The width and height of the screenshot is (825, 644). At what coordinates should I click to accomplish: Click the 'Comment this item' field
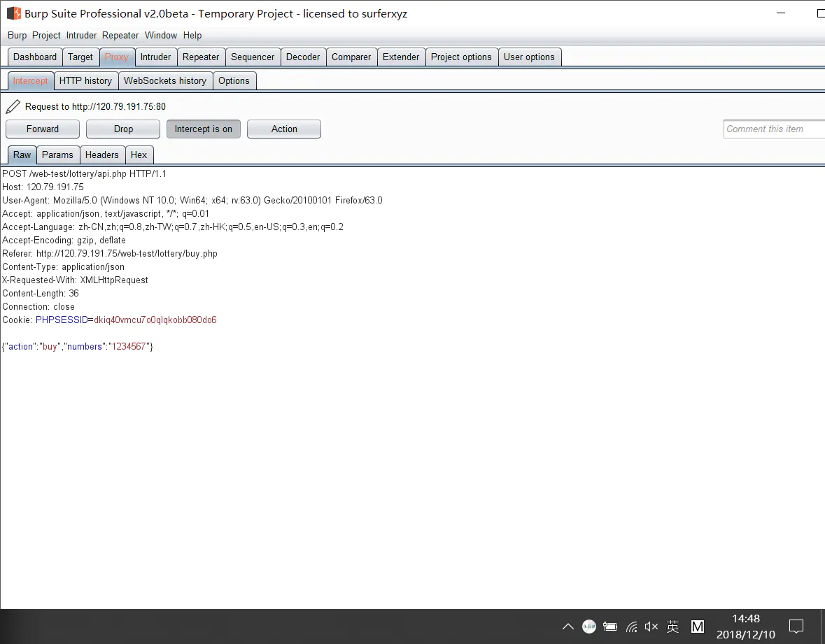774,129
